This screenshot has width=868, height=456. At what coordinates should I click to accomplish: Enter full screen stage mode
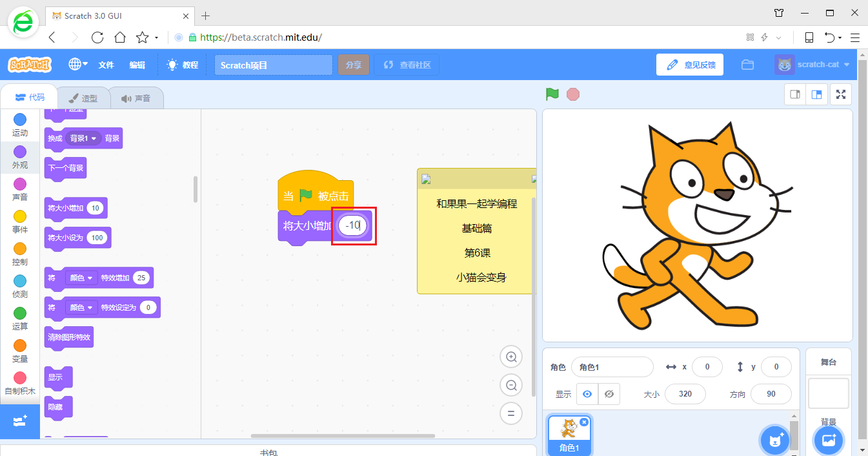[x=841, y=94]
